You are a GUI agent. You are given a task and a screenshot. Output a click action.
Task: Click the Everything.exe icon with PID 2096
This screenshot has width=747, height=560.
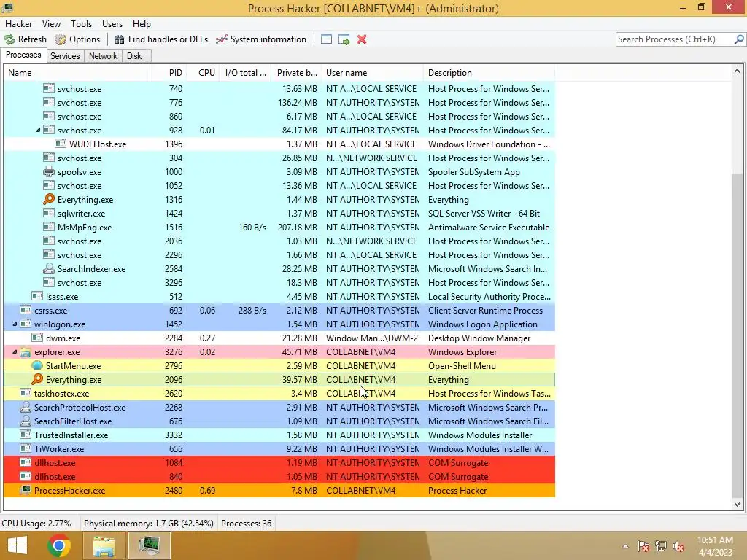pyautogui.click(x=37, y=380)
